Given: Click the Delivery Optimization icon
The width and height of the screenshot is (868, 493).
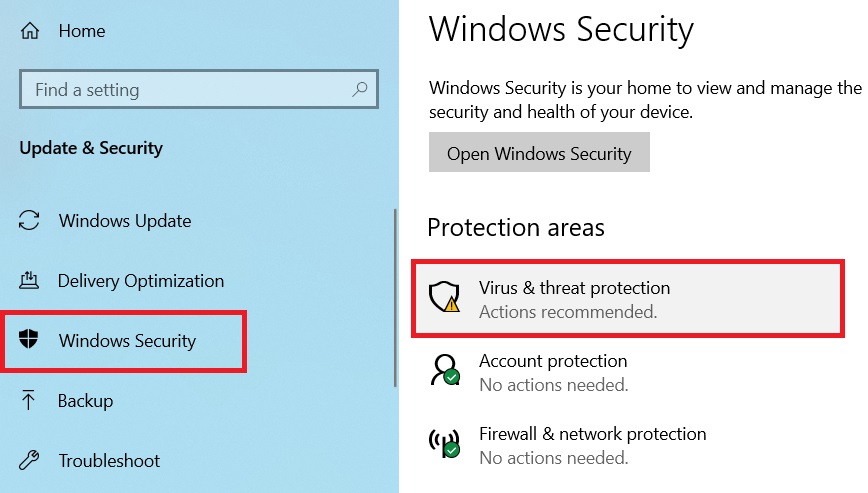Looking at the screenshot, I should (x=30, y=281).
